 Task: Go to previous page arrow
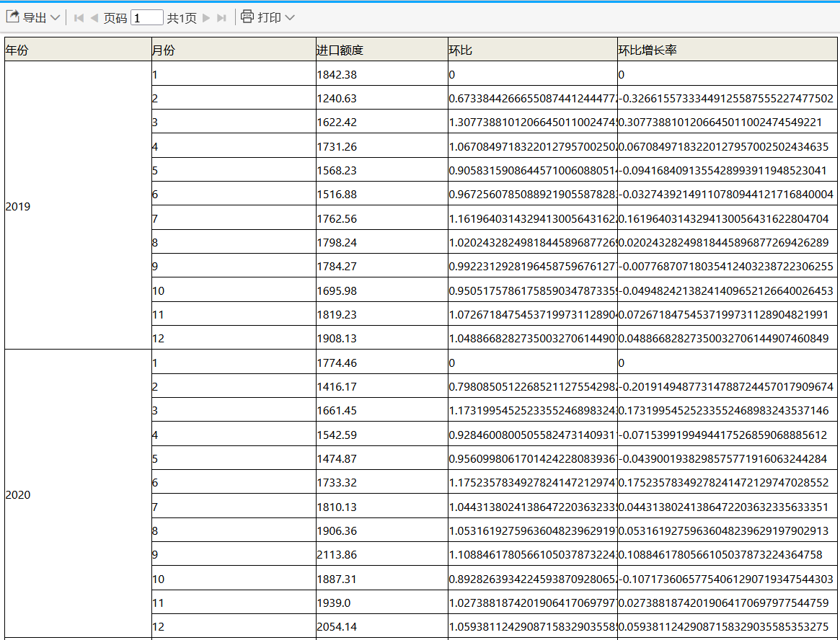click(x=94, y=18)
